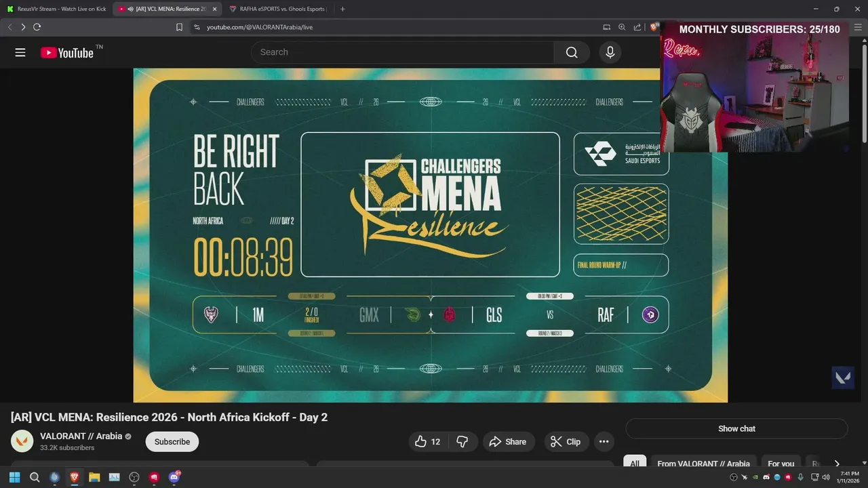Open Windows Start menu

(x=15, y=477)
